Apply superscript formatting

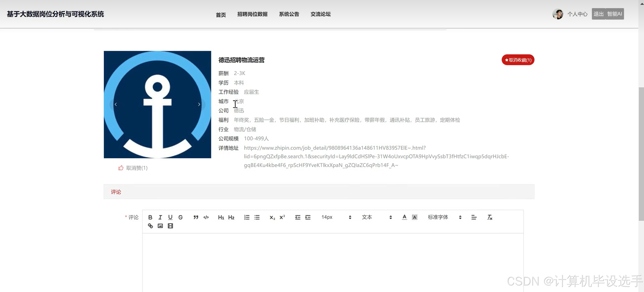(282, 217)
